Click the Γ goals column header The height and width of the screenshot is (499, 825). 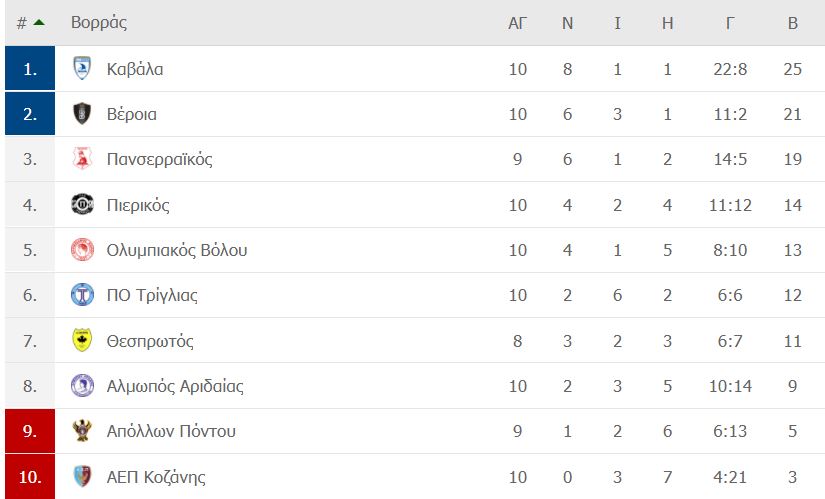point(730,23)
